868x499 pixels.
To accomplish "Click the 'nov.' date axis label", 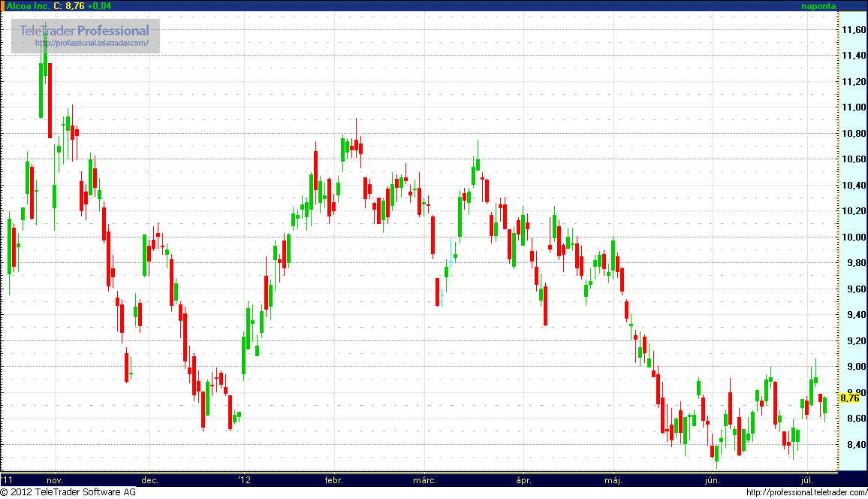I will point(55,480).
